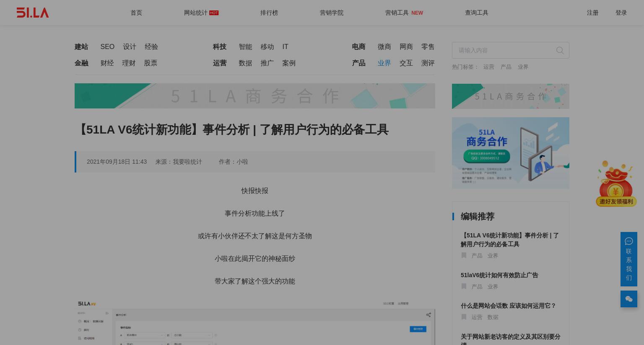The width and height of the screenshot is (644, 345).
Task: Select 理财 subcategory
Action: [129, 63]
